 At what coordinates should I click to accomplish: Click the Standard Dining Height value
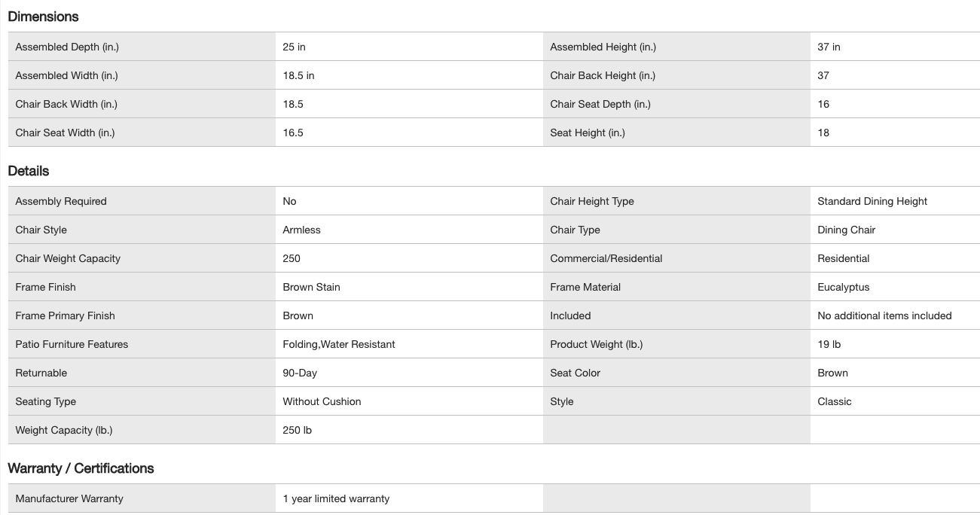point(872,201)
